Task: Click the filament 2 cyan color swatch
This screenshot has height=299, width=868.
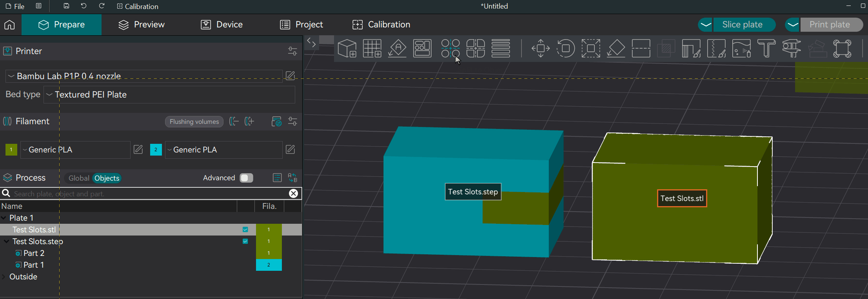Action: (x=156, y=150)
